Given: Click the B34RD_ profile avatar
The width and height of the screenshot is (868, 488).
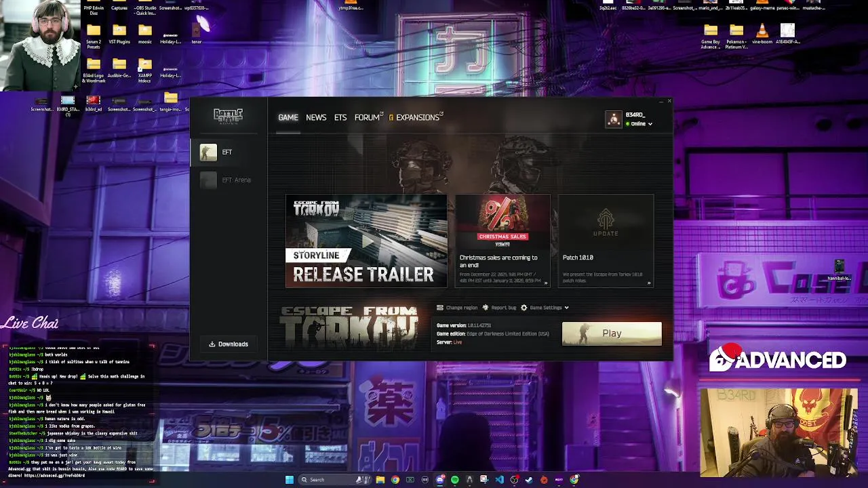Looking at the screenshot, I should click(614, 119).
